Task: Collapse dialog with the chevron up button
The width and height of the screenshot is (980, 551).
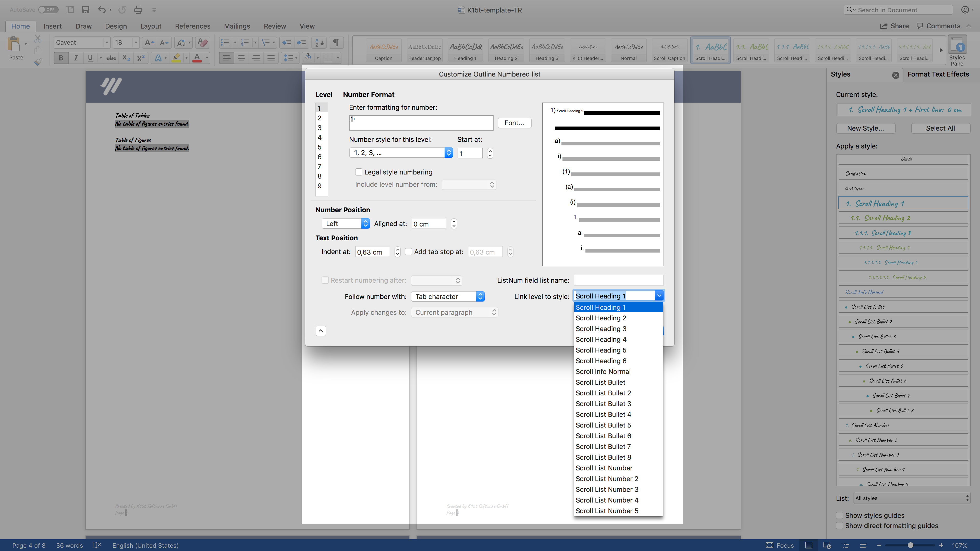Action: pyautogui.click(x=321, y=331)
